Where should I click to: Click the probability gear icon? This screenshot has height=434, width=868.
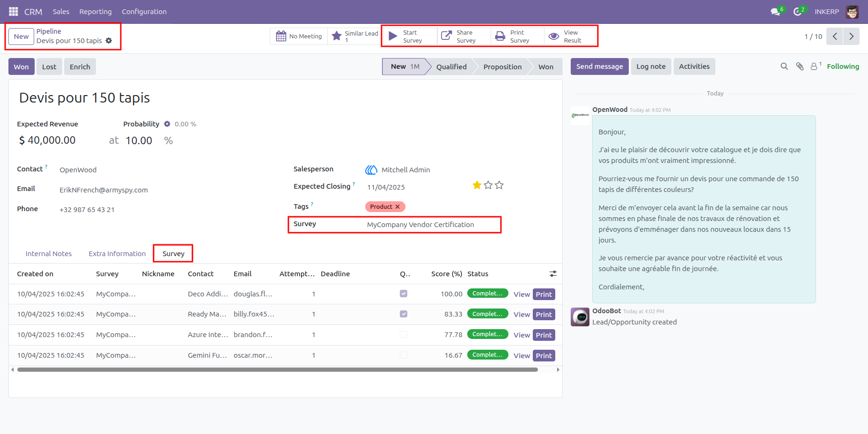tap(167, 124)
